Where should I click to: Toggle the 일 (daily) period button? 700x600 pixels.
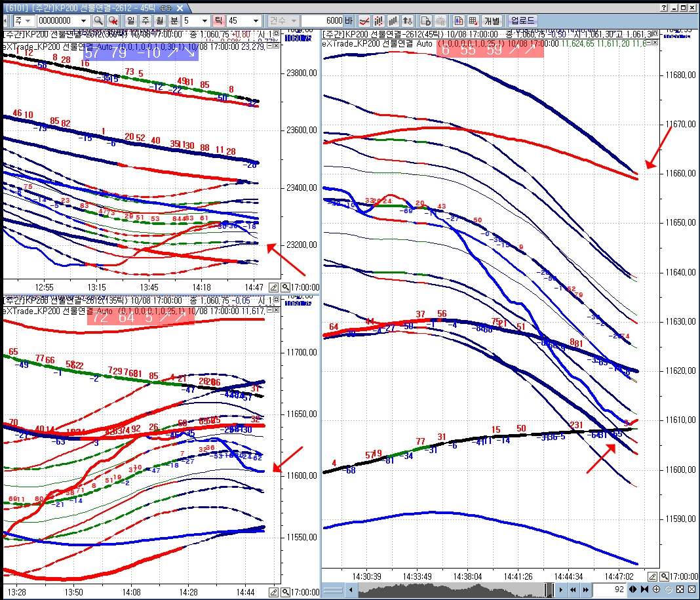130,20
